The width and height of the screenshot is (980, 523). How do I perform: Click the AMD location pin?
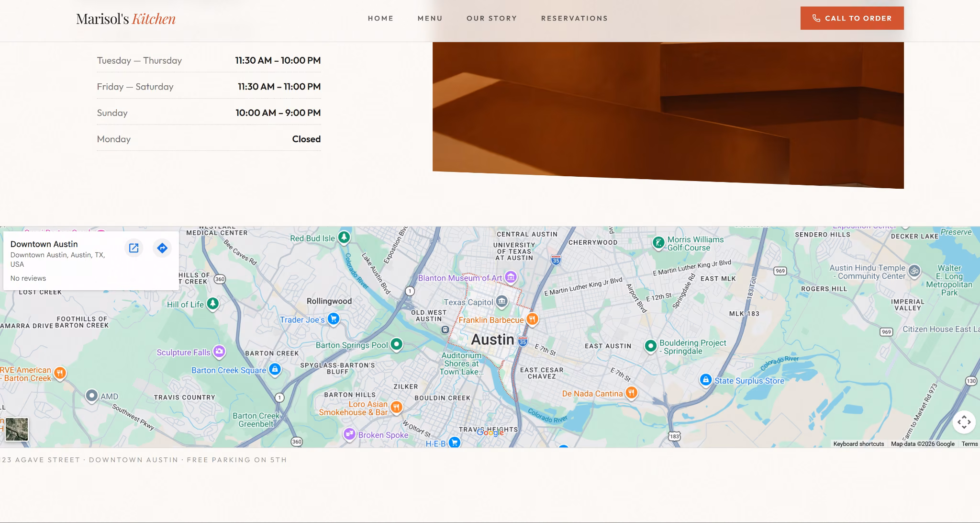click(91, 396)
